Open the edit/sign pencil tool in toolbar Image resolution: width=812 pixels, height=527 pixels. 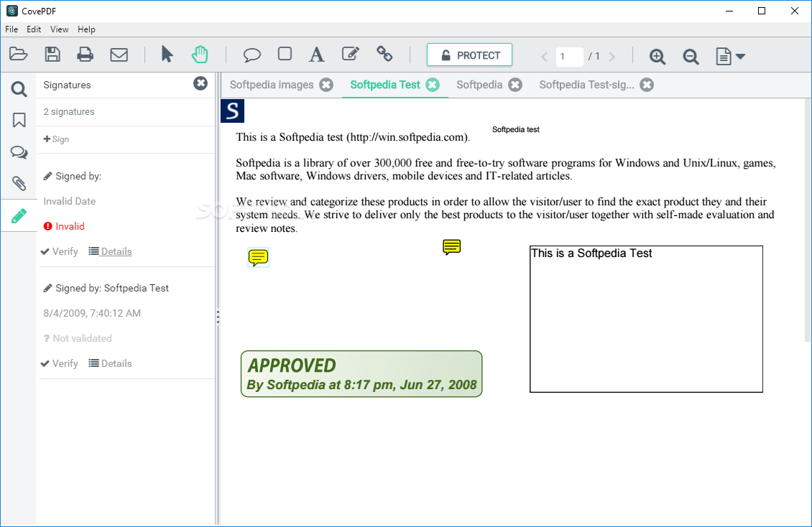(x=351, y=54)
